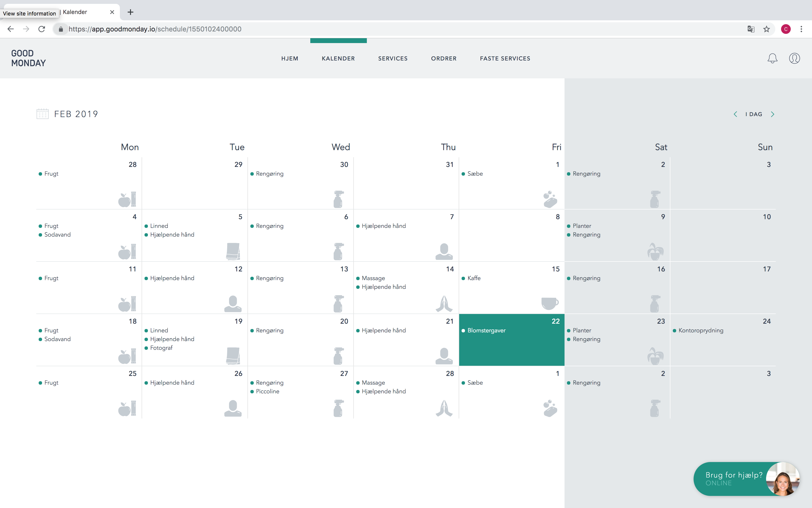This screenshot has height=508, width=812.
Task: Click the calendar icon beside FEB 2019
Action: coord(43,114)
